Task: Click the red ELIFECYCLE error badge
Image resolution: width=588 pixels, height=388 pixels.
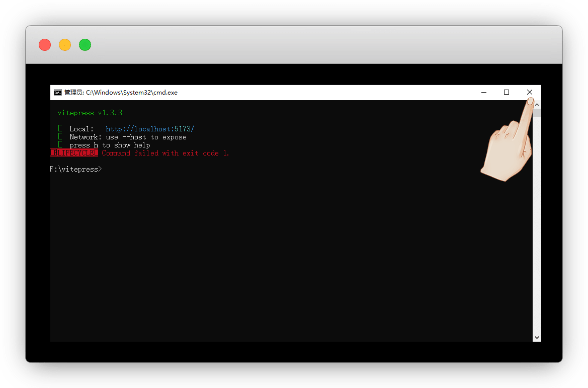Action: 74,153
